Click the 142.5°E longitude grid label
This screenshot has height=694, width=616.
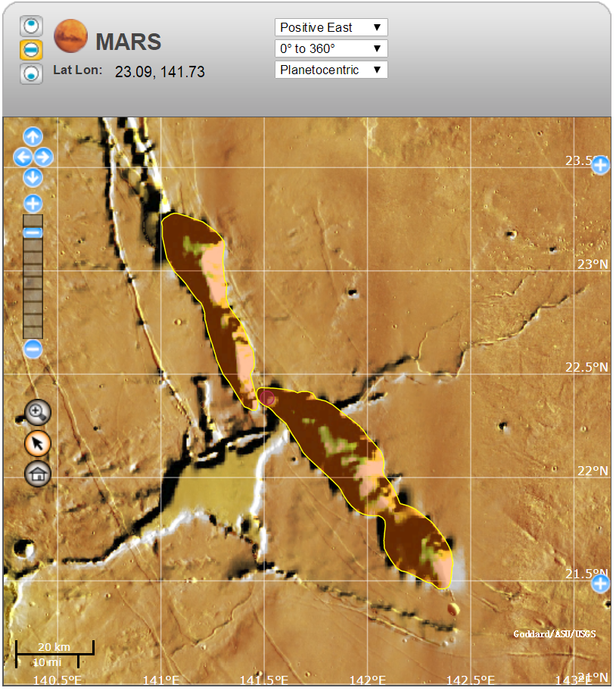[x=471, y=680]
